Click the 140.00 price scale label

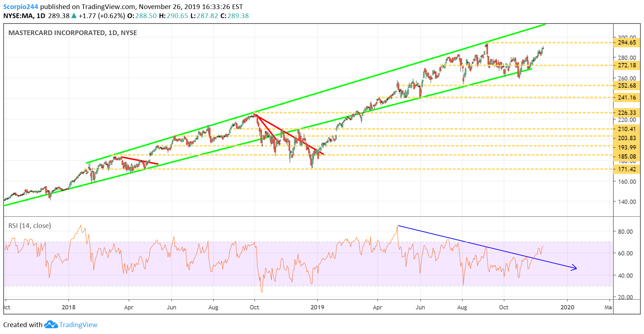click(x=627, y=202)
